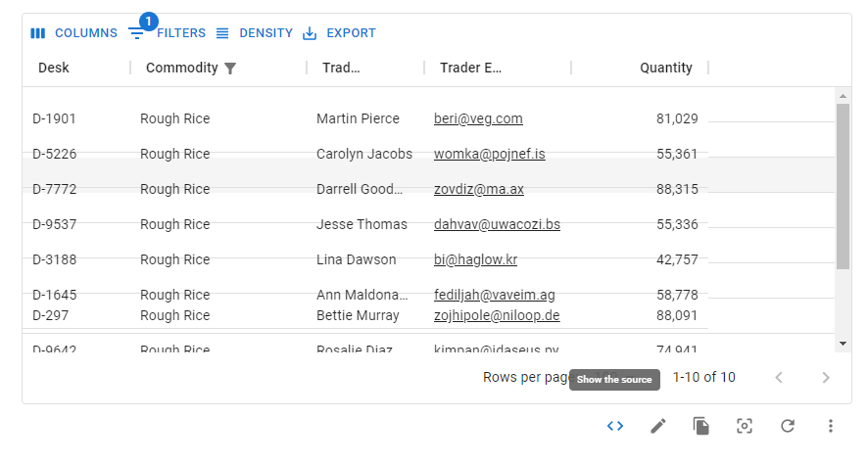Change table Density setting
The height and width of the screenshot is (466, 868).
255,33
